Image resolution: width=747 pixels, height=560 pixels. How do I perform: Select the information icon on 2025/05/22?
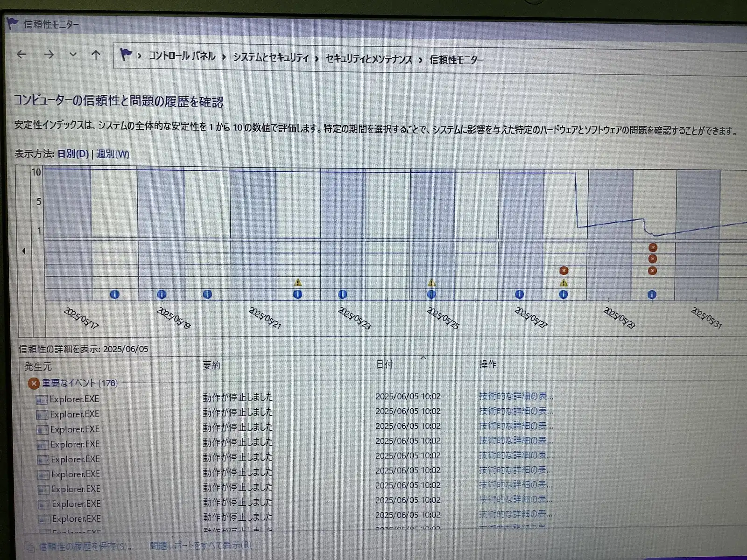pos(298,294)
